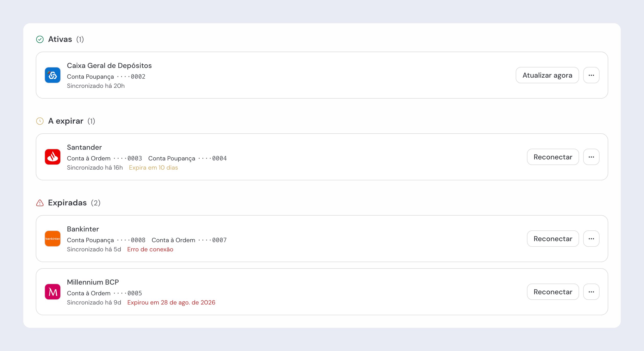Click the orange Bankinter logo
The image size is (644, 351).
coord(53,239)
